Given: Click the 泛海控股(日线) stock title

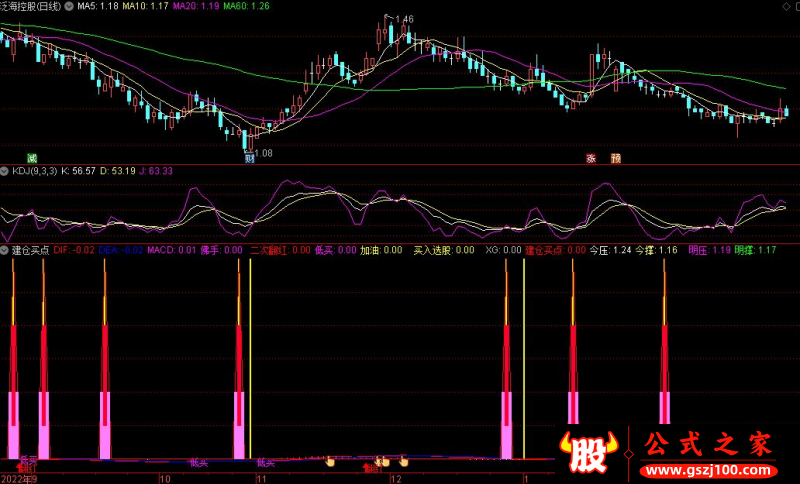Looking at the screenshot, I should coord(31,7).
